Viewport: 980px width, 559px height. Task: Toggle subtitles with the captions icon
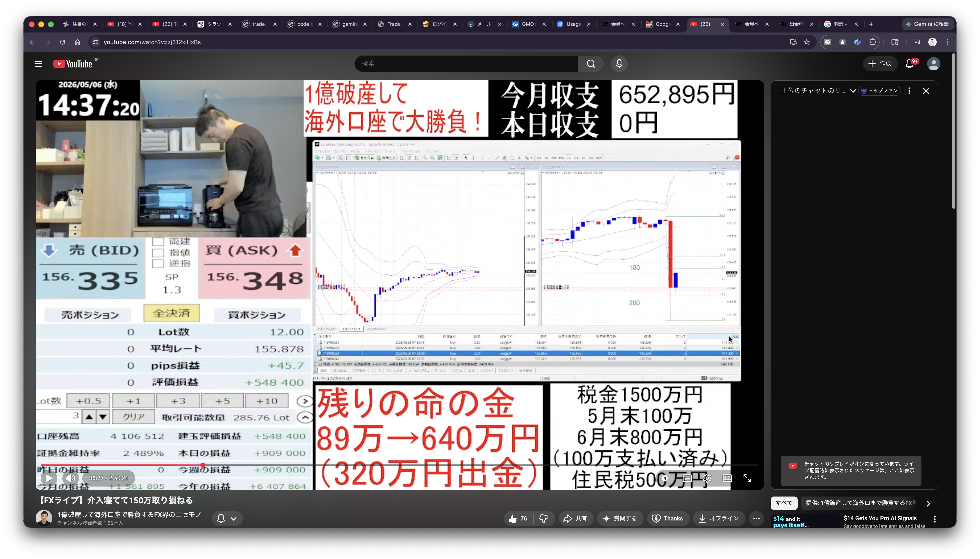coord(687,478)
